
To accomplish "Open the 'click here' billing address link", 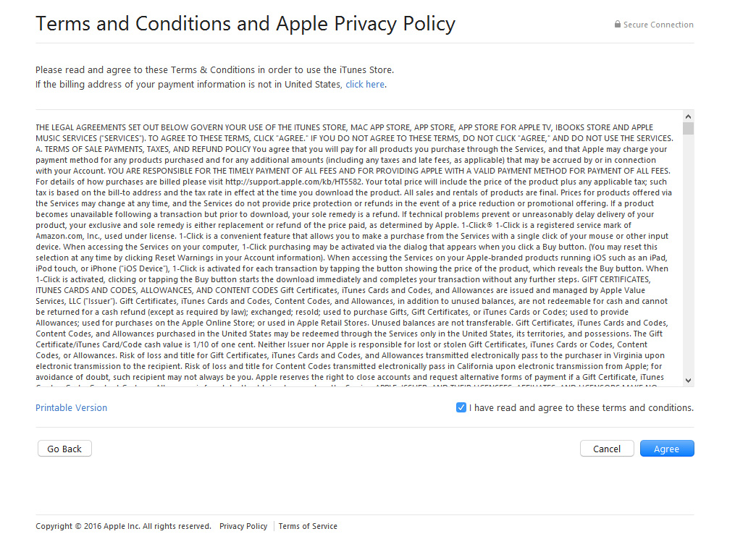I will [x=365, y=85].
